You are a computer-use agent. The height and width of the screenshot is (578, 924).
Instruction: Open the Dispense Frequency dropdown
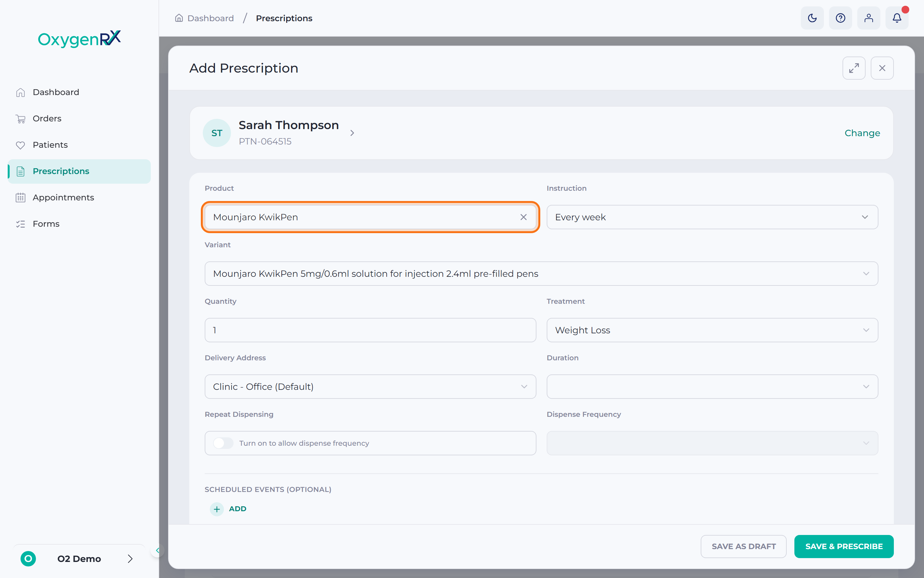pos(712,443)
